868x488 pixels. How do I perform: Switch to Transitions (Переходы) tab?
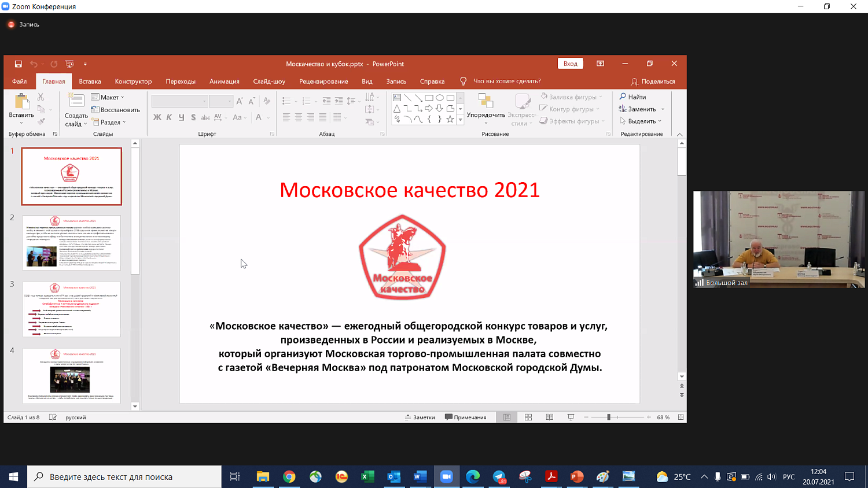click(181, 82)
